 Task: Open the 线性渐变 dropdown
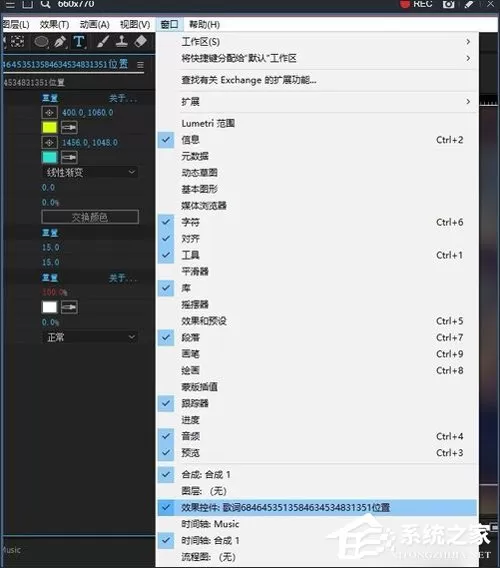pyautogui.click(x=90, y=172)
